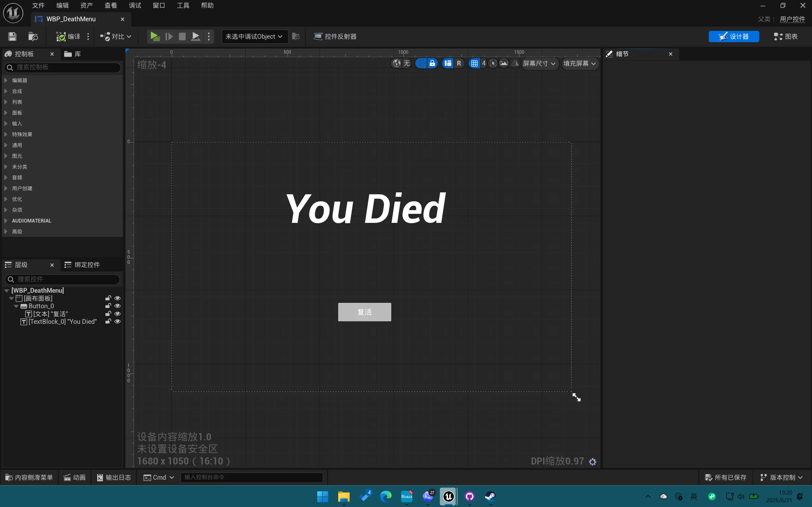Open the 未选中调试Object debug object dropdown
812x507 pixels.
coord(254,37)
